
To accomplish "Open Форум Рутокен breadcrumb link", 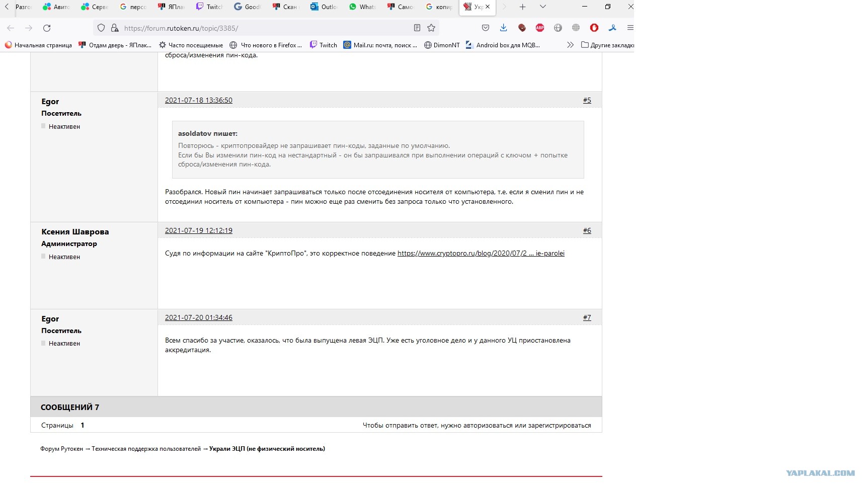I will click(61, 449).
